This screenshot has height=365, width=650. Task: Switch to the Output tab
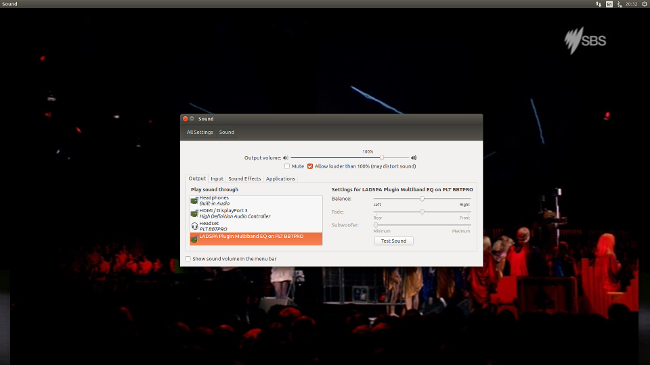point(197,178)
